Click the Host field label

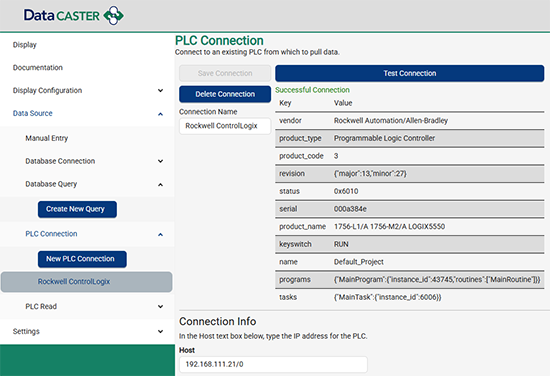187,350
